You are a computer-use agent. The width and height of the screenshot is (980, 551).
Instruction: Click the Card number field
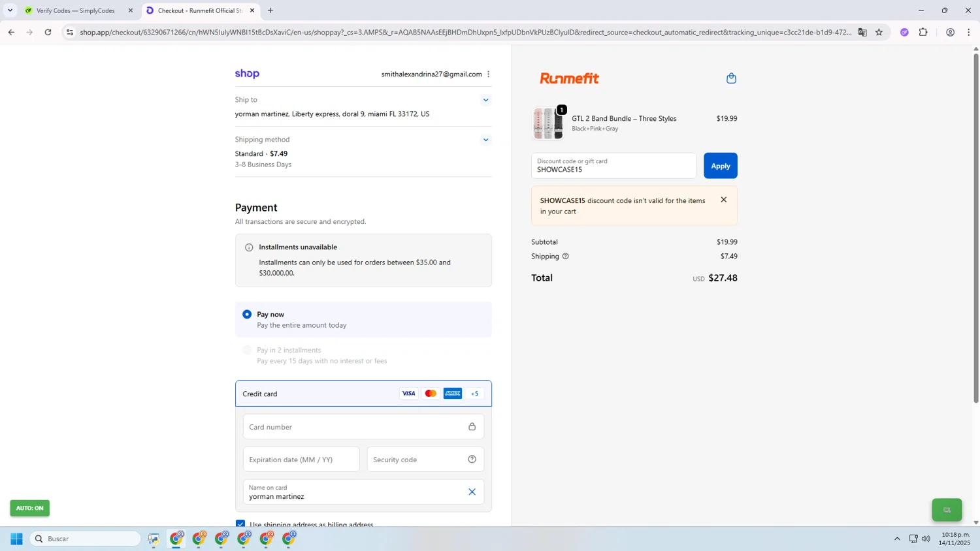coord(363,427)
